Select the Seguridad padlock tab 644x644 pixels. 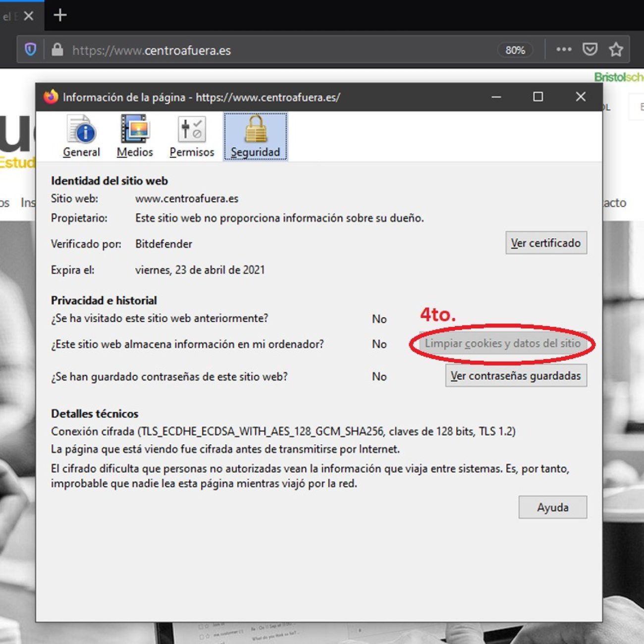point(255,136)
